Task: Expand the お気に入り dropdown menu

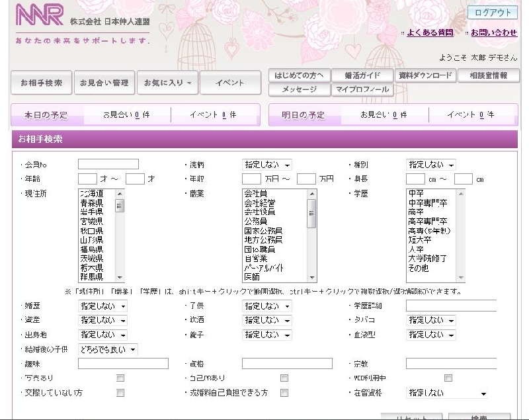Action: pos(167,83)
